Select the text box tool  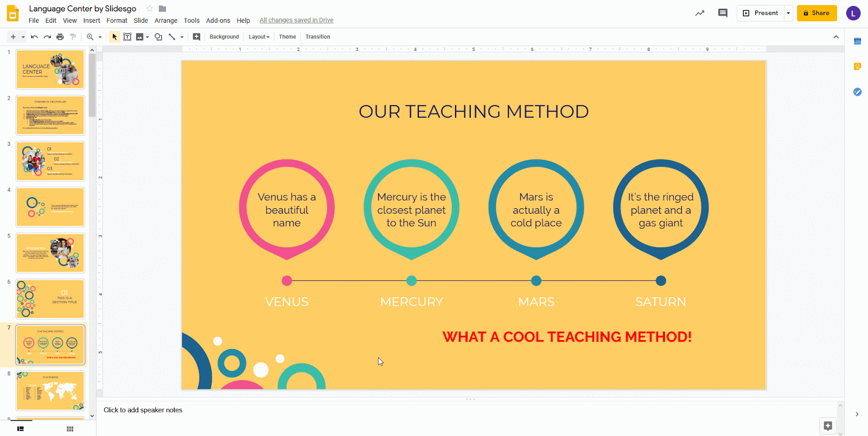(x=127, y=37)
